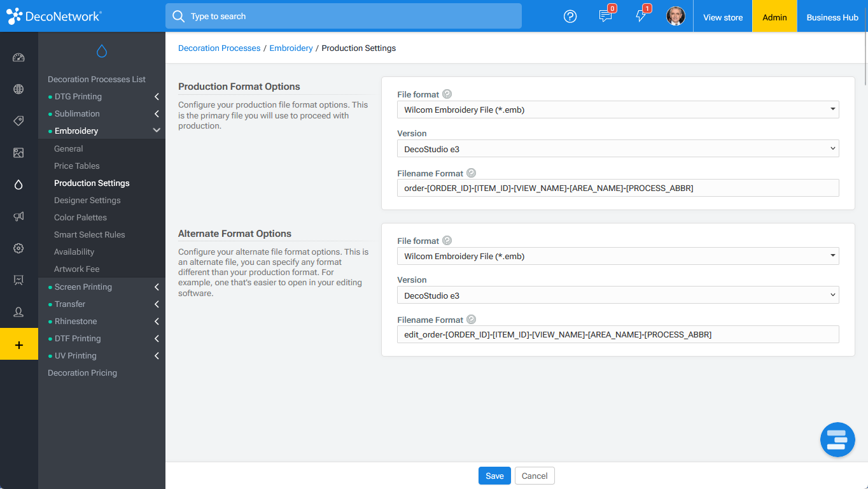The height and width of the screenshot is (489, 868).
Task: Open the price tag icon section
Action: click(x=18, y=121)
